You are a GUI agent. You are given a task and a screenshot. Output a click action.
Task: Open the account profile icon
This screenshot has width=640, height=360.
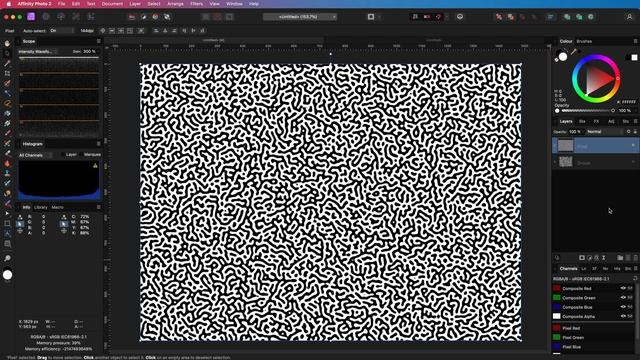pos(629,17)
